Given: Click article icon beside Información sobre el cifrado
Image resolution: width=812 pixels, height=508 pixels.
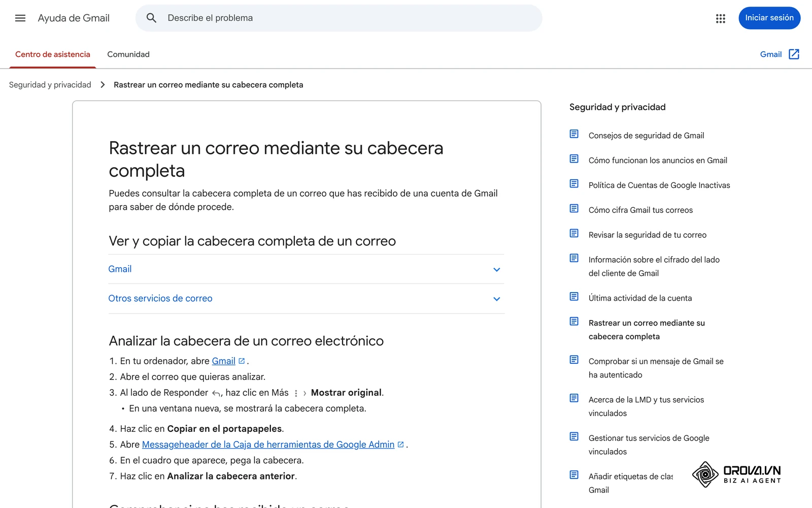Looking at the screenshot, I should (574, 259).
